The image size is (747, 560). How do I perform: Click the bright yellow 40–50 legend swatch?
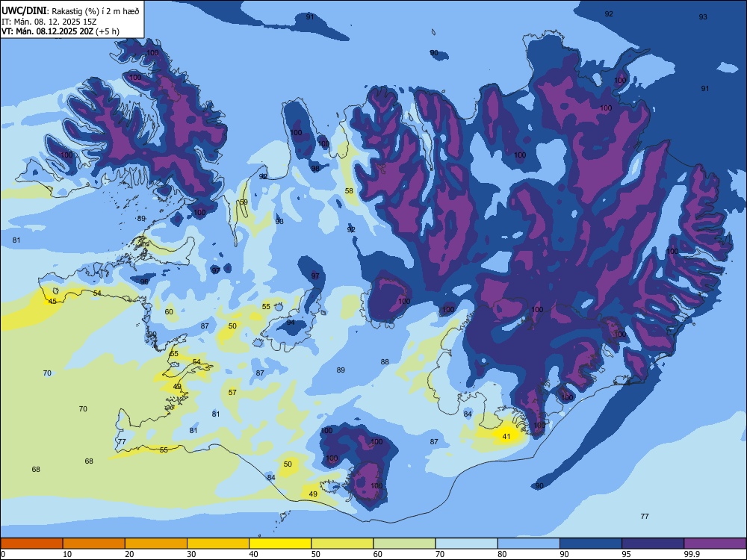click(280, 544)
